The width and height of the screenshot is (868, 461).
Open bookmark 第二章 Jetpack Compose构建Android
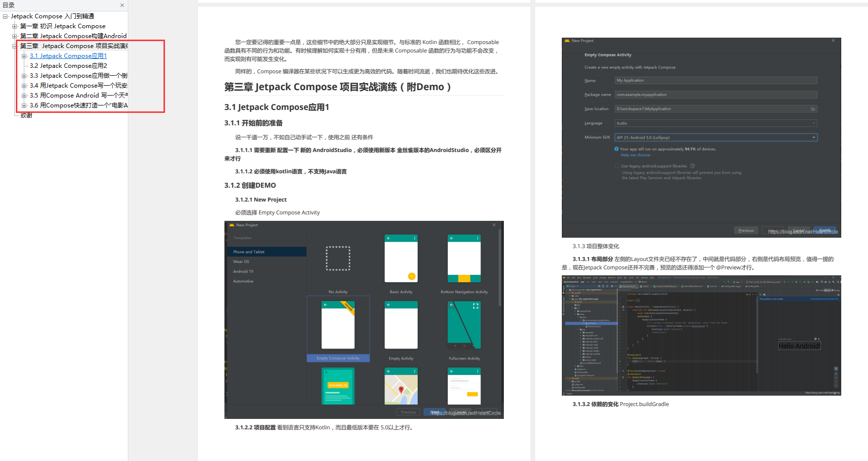pyautogui.click(x=73, y=36)
